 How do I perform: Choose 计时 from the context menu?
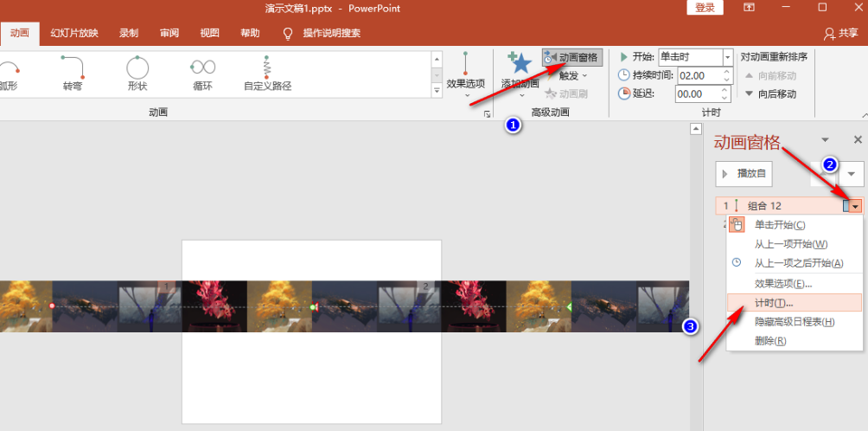(x=774, y=302)
